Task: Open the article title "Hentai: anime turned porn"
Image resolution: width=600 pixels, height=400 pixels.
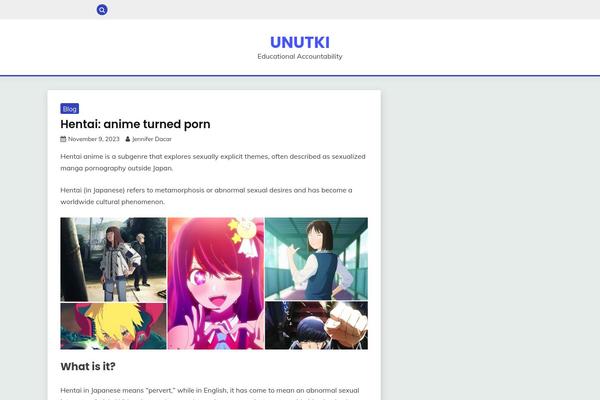Action: pyautogui.click(x=135, y=124)
